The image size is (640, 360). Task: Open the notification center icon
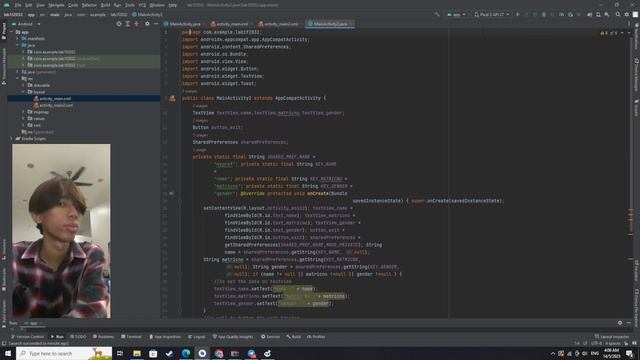630,353
